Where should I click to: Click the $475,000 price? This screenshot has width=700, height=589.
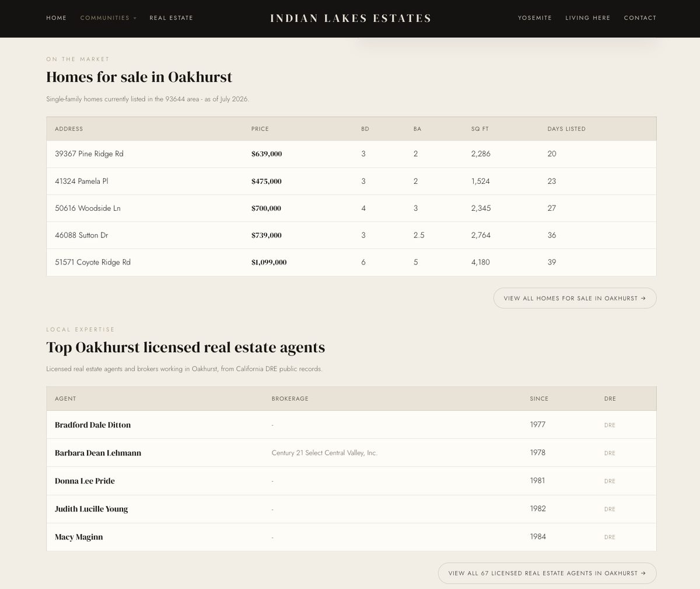tap(267, 182)
